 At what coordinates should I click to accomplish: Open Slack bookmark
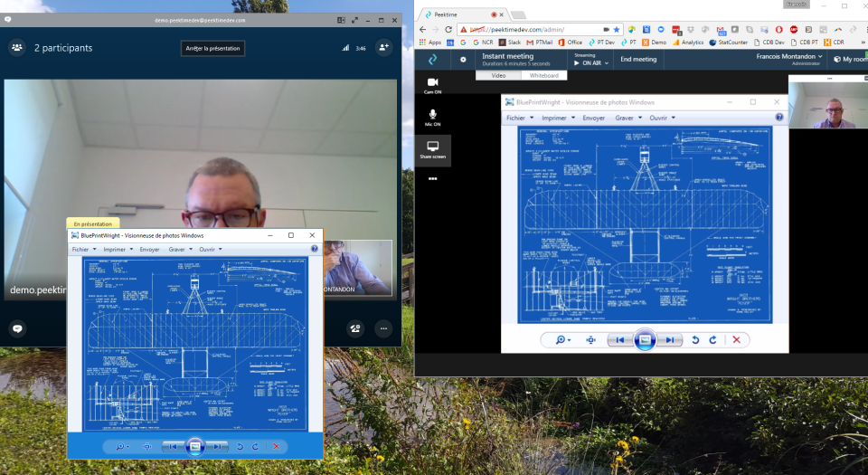click(x=510, y=43)
